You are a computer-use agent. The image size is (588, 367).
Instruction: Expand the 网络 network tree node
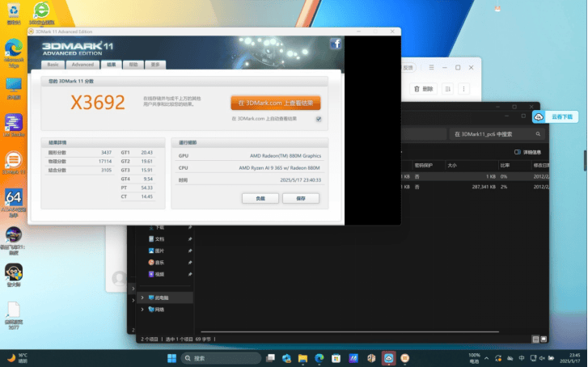pyautogui.click(x=142, y=310)
